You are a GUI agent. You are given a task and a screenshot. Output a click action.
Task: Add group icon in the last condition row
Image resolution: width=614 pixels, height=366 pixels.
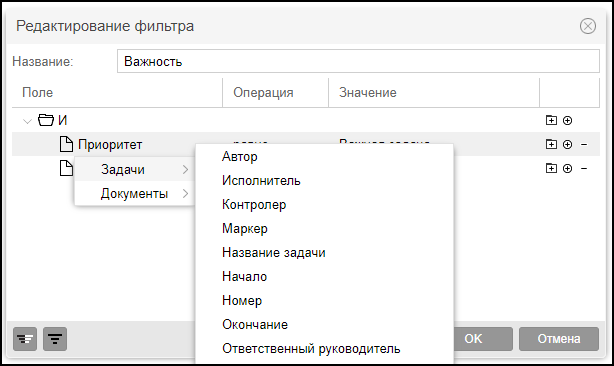551,168
